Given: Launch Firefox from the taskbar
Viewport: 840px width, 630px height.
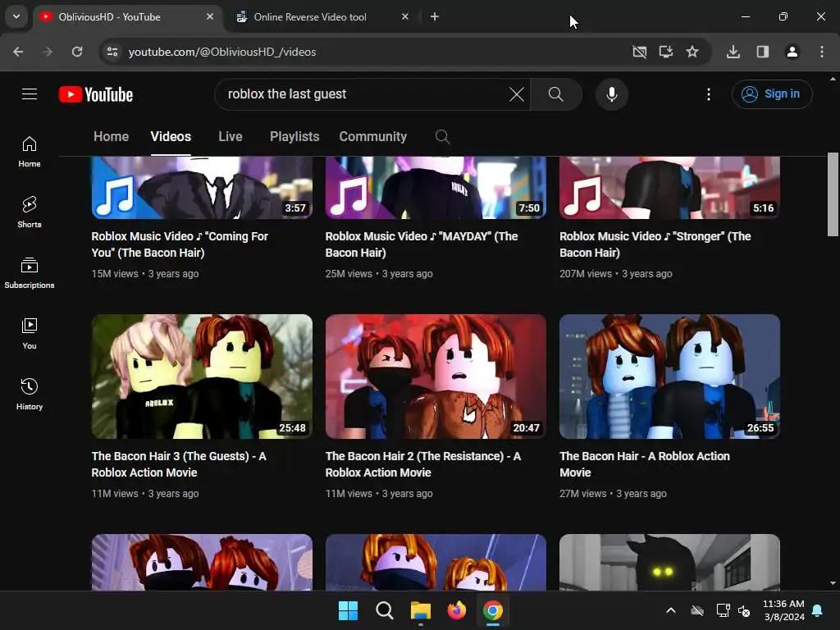Looking at the screenshot, I should point(456,610).
